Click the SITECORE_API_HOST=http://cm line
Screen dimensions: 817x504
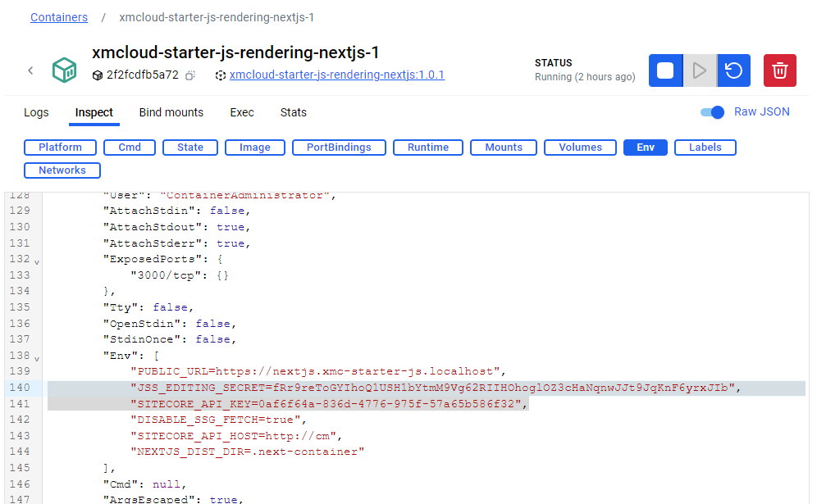pos(236,436)
